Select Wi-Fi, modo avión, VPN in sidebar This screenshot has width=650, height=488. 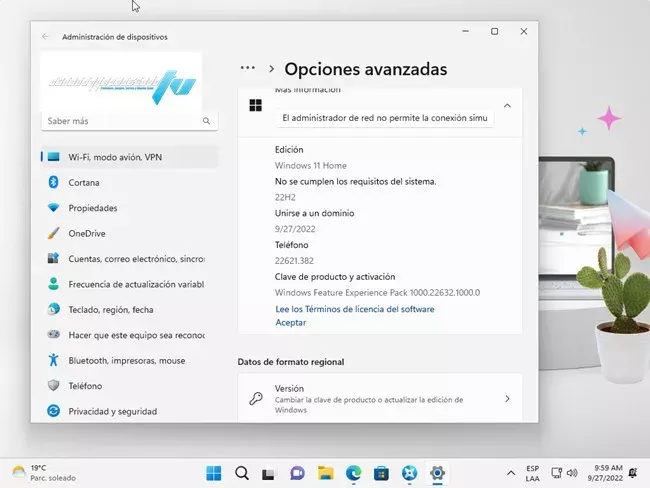(129, 157)
